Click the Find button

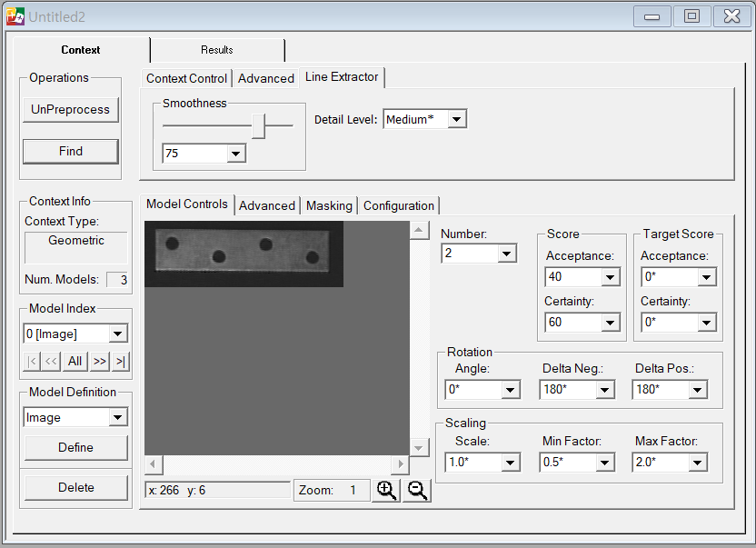click(x=70, y=152)
